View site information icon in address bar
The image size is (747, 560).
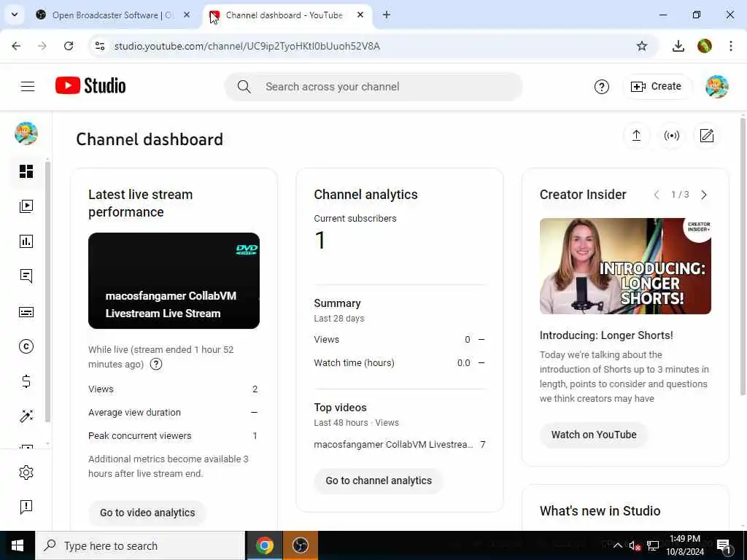[100, 46]
